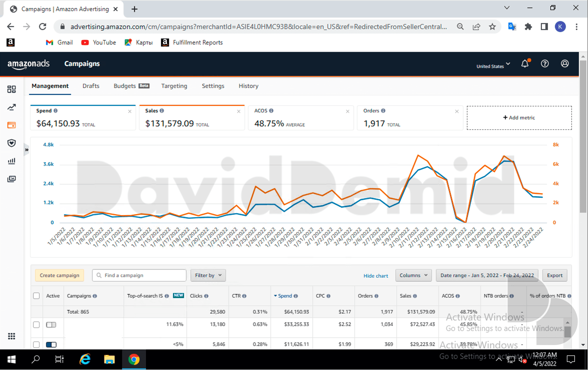Switch to the History tab

pos(248,86)
